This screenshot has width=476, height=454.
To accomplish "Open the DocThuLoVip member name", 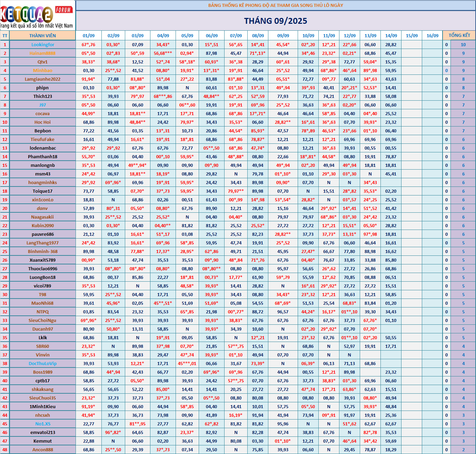I will (42, 363).
